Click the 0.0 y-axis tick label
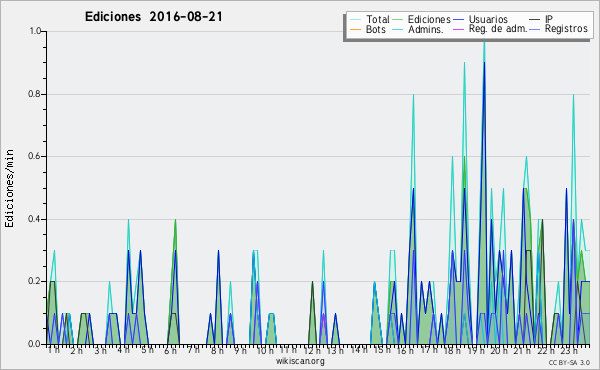The image size is (600, 370). tap(35, 344)
